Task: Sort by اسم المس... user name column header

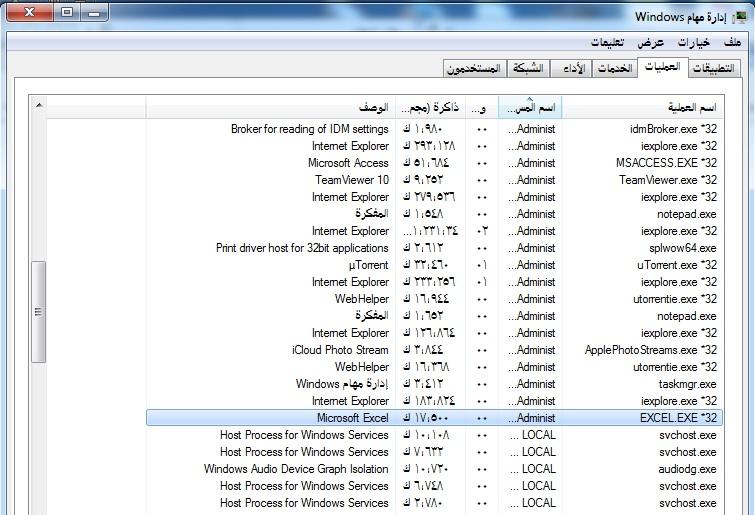Action: 530,107
